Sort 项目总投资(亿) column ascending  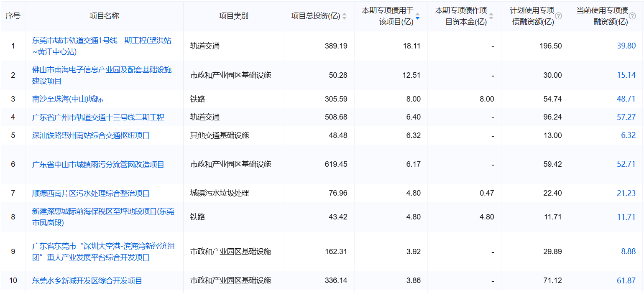[345, 14]
